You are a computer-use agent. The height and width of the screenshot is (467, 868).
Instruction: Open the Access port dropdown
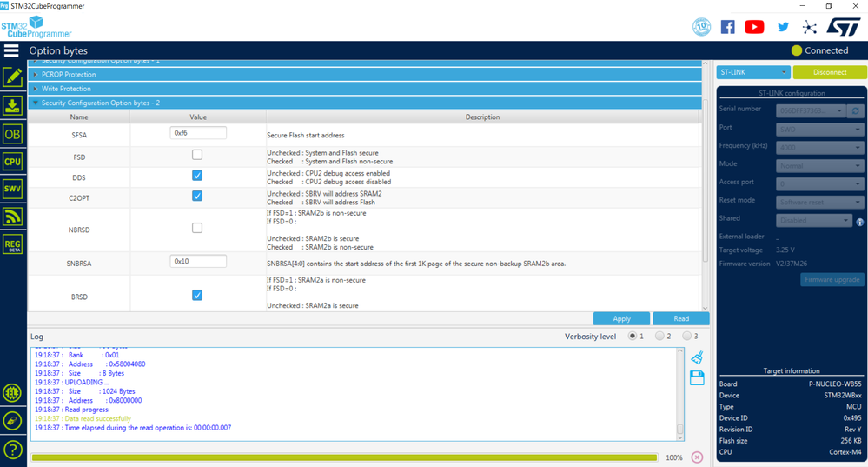click(819, 183)
